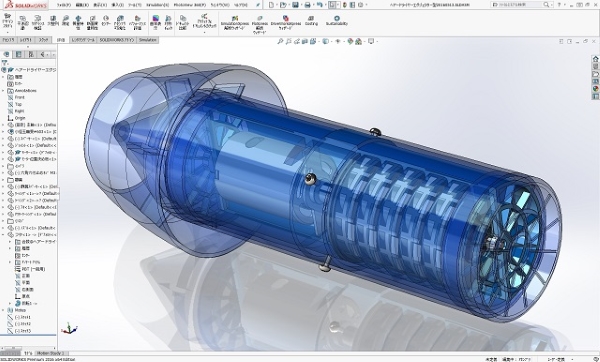Expand the Mates folder in the tree

[x=3, y=310]
